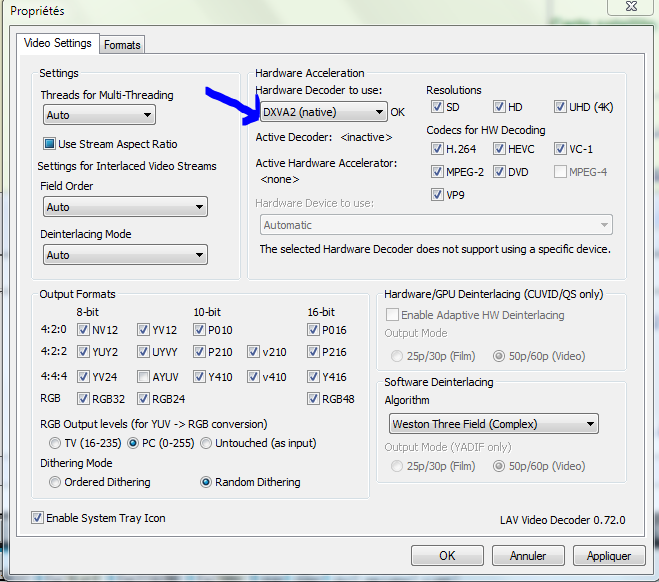The height and width of the screenshot is (582, 659).
Task: Open Threads for Multi-Threading dropdown
Action: [124, 116]
